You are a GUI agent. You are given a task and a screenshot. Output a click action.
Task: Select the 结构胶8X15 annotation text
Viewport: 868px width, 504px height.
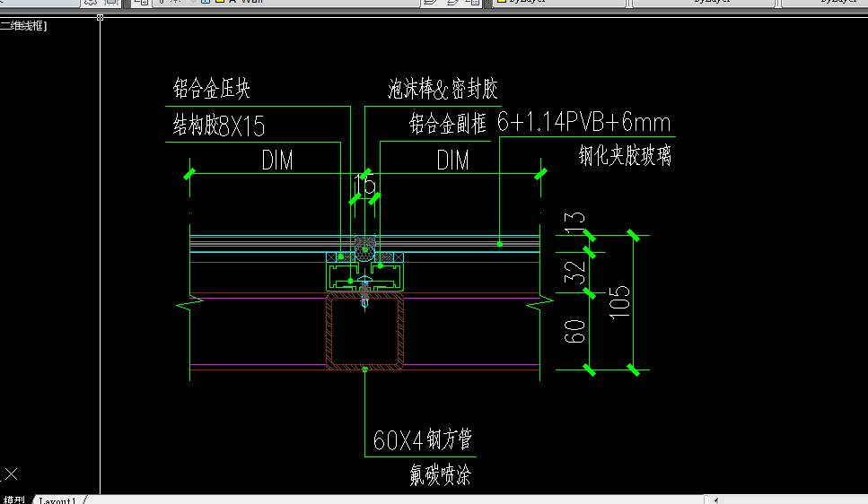(219, 126)
